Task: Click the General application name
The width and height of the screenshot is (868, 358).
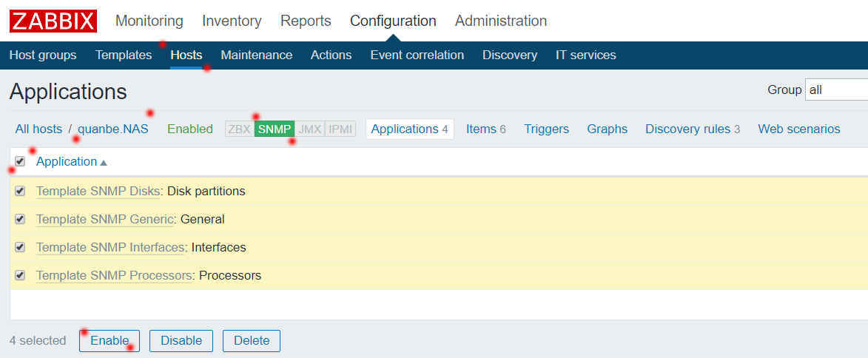Action: click(203, 219)
